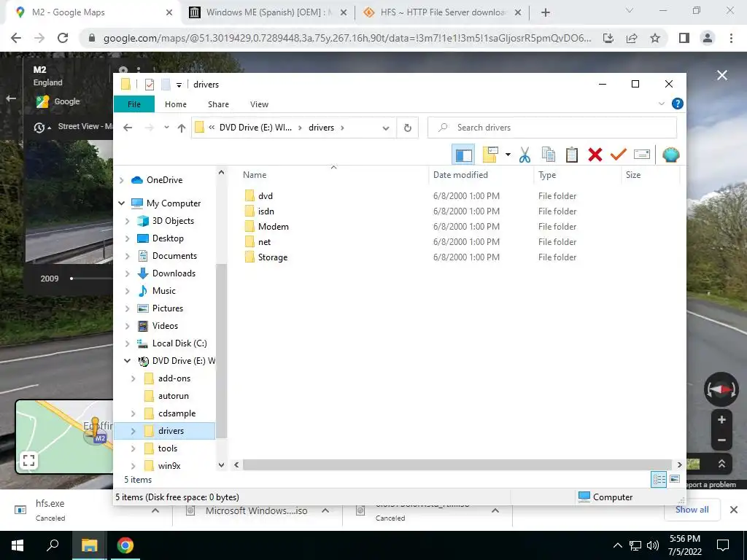Open the File menu in Explorer
The width and height of the screenshot is (747, 560).
134,104
